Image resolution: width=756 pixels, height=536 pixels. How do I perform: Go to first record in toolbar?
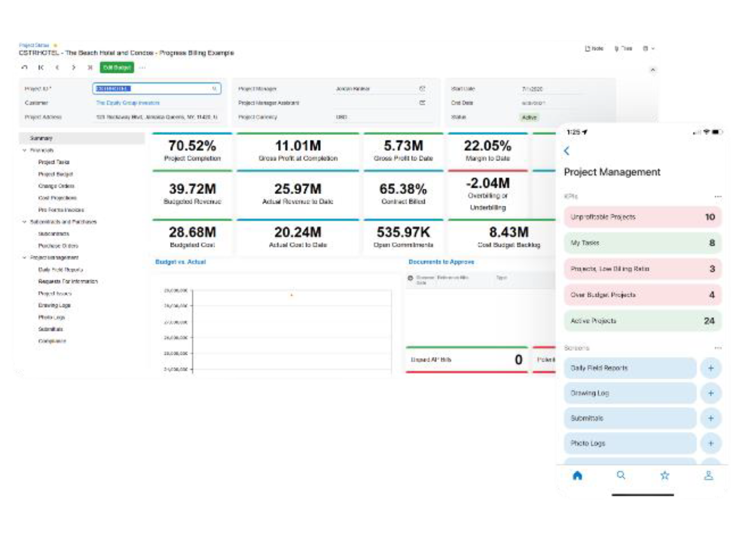tap(41, 67)
